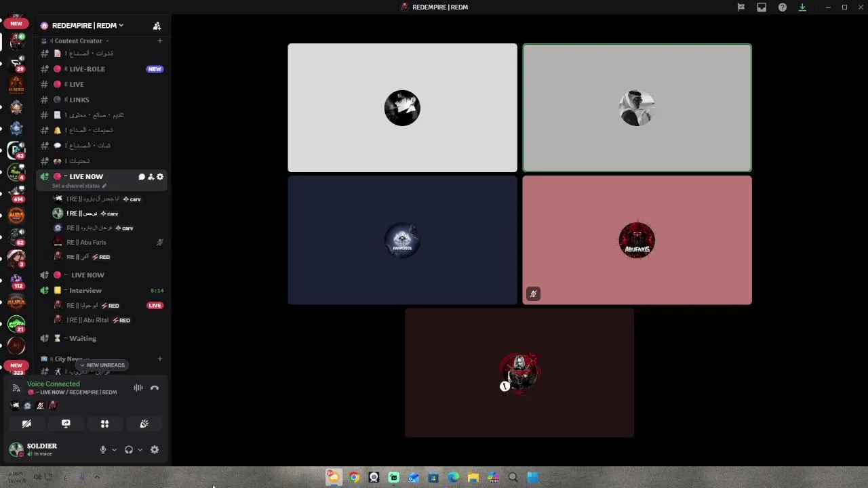Jump to top NEW mentions pill
This screenshot has height=488, width=868.
[16, 23]
